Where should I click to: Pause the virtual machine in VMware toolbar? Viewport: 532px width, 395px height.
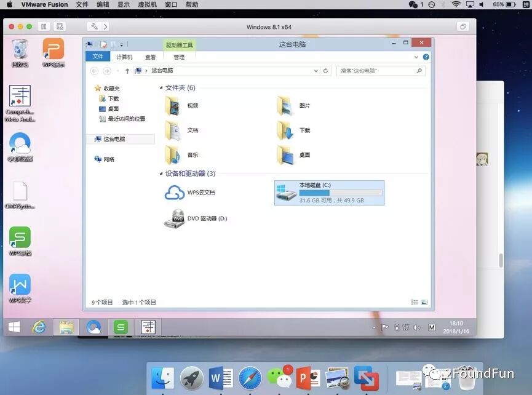[44, 26]
